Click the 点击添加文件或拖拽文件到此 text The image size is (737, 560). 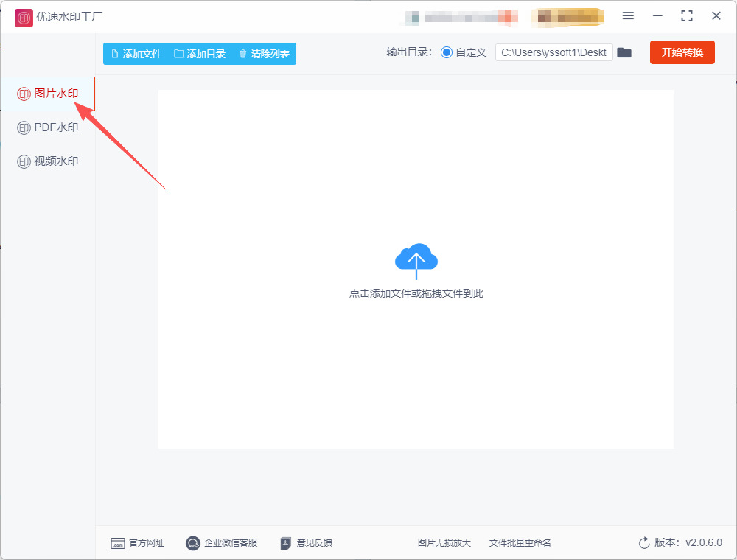(x=416, y=293)
